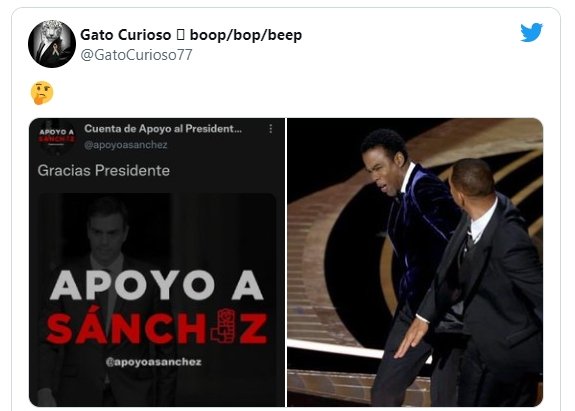Image resolution: width=575 pixels, height=411 pixels.
Task: Click @apoyoasanchez watermark at poster bottom
Action: point(153,362)
